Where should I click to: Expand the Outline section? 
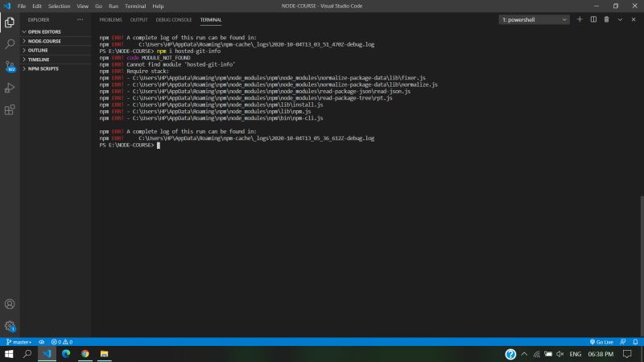coord(56,50)
